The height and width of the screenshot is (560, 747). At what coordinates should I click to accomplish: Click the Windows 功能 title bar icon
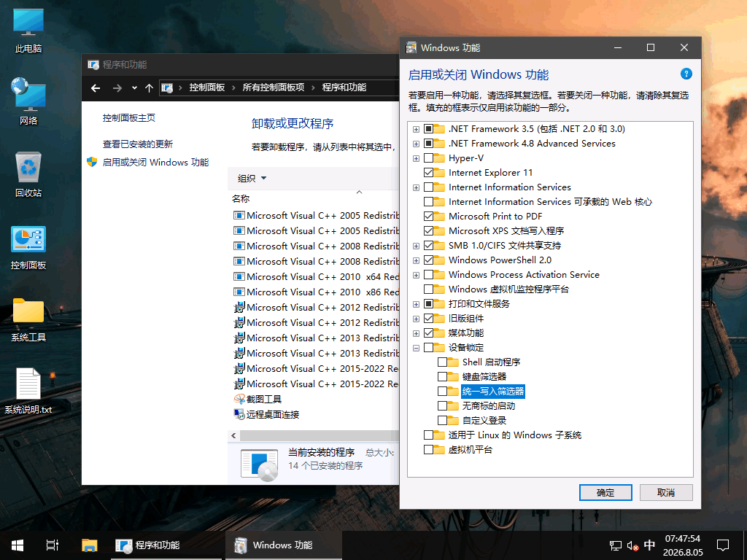click(x=411, y=47)
